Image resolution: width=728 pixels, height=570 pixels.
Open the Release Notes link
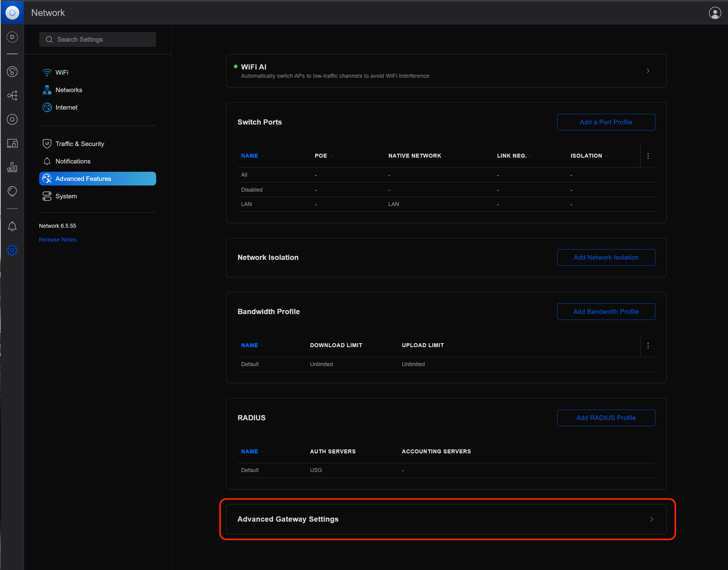coord(58,240)
